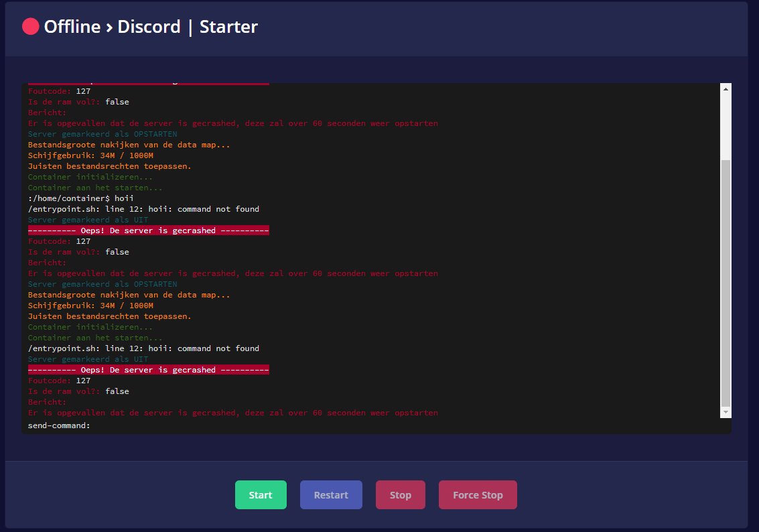The width and height of the screenshot is (759, 532).
Task: Click the last 'Foutcode: 127' console line
Action: point(59,381)
